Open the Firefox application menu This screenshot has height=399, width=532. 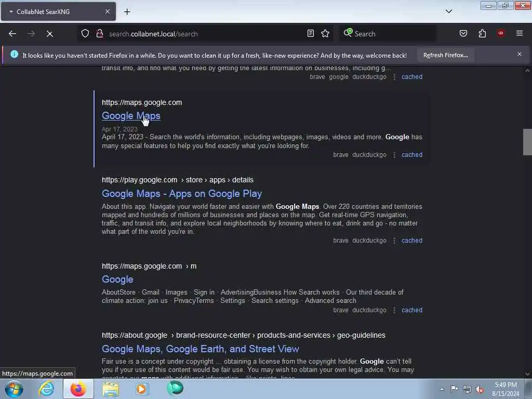(x=520, y=33)
